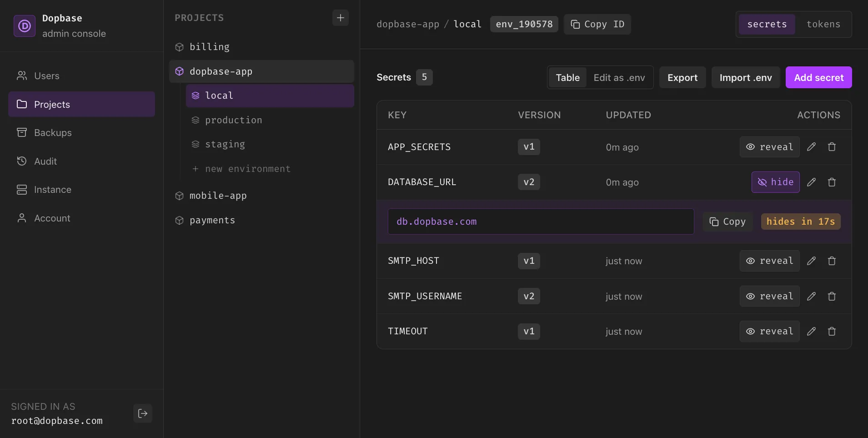Reveal the TIMEOUT value
This screenshot has width=868, height=438.
click(x=769, y=332)
